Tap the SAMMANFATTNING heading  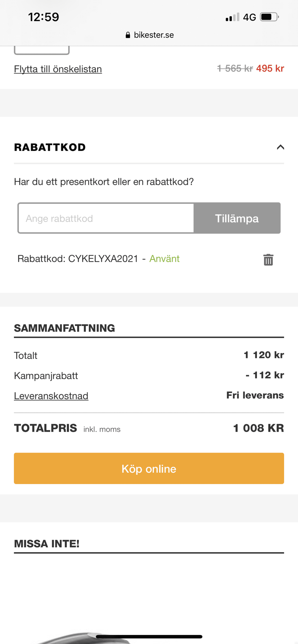coord(64,328)
